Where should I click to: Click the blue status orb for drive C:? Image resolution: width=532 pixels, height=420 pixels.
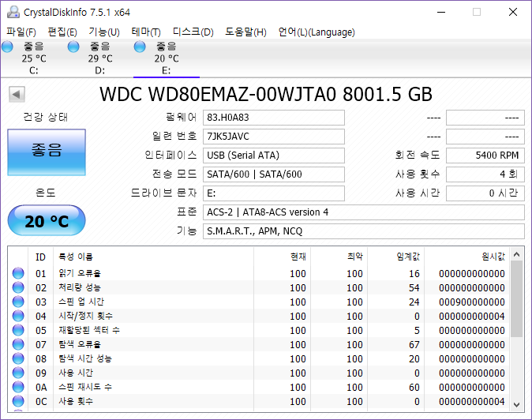tap(7, 47)
